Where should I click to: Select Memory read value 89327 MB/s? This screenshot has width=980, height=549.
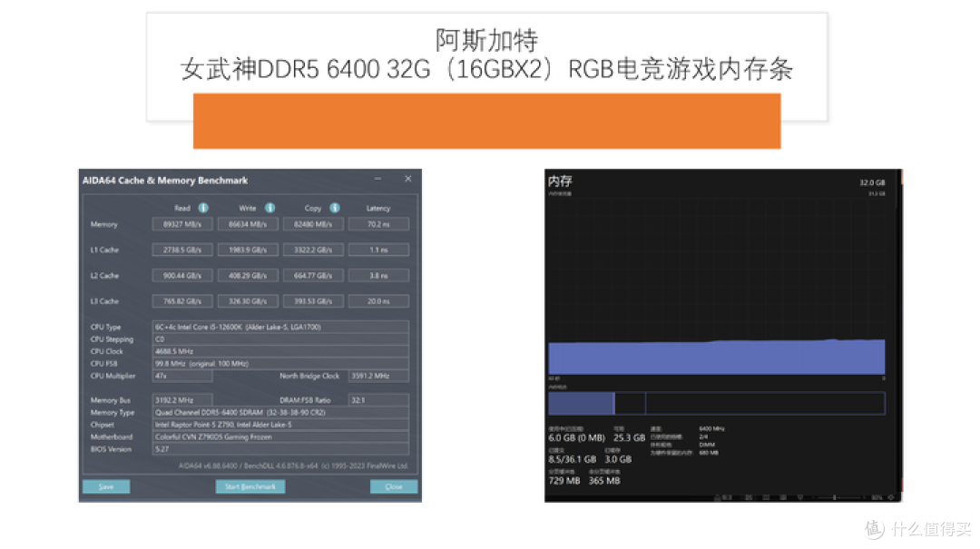click(x=181, y=224)
